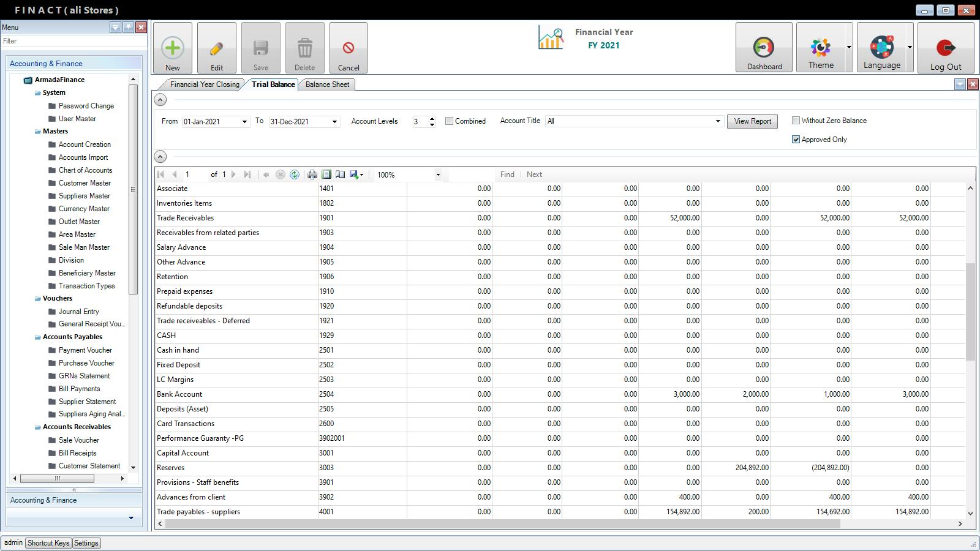Check Without Zero Balance option
This screenshot has width=980, height=551.
(x=796, y=121)
